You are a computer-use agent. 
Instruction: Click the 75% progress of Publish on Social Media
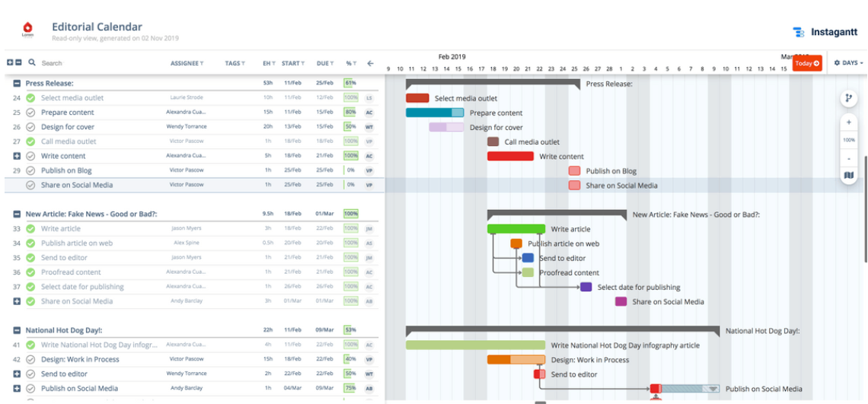click(x=350, y=389)
